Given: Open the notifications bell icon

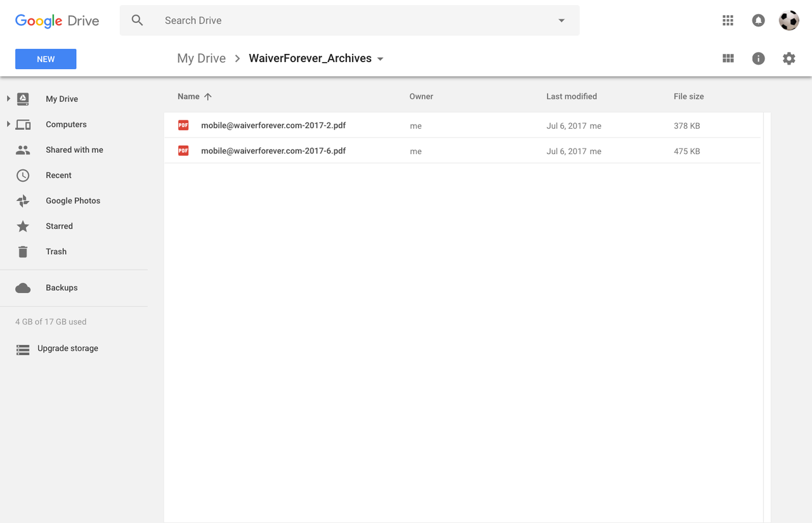Looking at the screenshot, I should click(758, 20).
